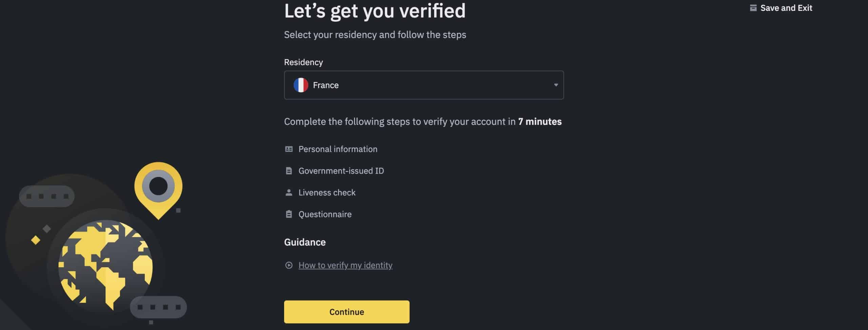Click the Government-issued ID document icon
This screenshot has width=868, height=330.
click(x=289, y=171)
